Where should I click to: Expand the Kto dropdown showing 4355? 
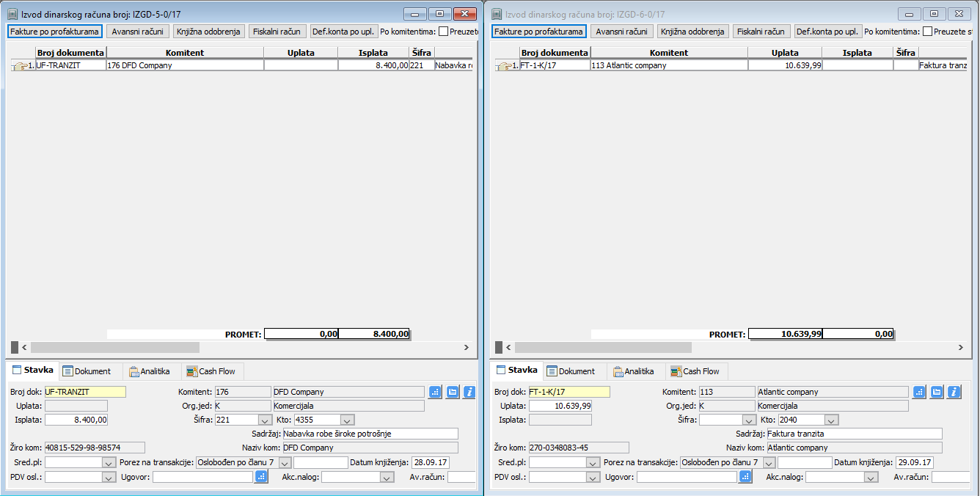pos(347,420)
